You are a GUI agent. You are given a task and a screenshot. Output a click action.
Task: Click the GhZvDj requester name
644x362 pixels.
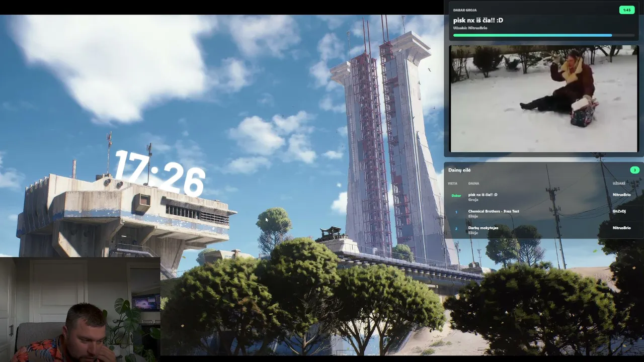point(619,211)
